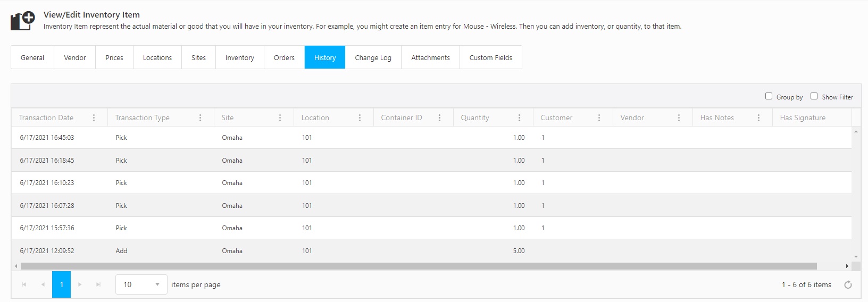Open the Locations tab

[x=157, y=57]
